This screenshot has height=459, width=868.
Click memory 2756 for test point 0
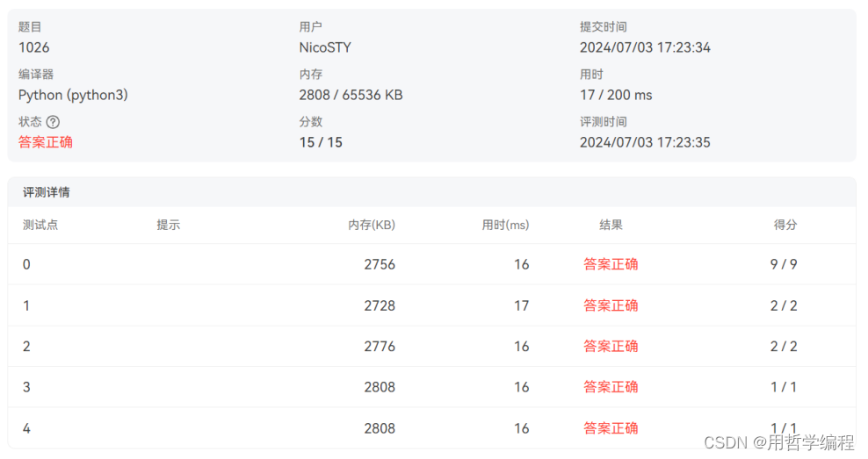[380, 265]
